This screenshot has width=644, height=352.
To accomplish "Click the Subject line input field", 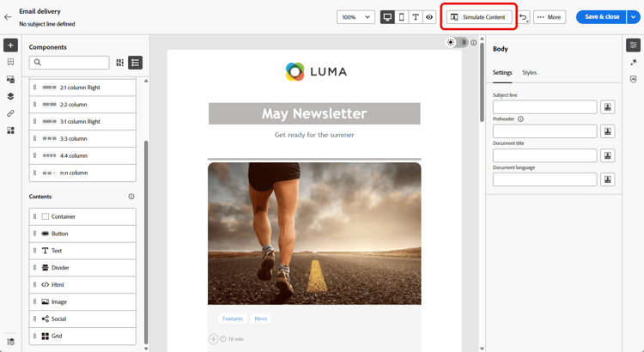I will (544, 107).
